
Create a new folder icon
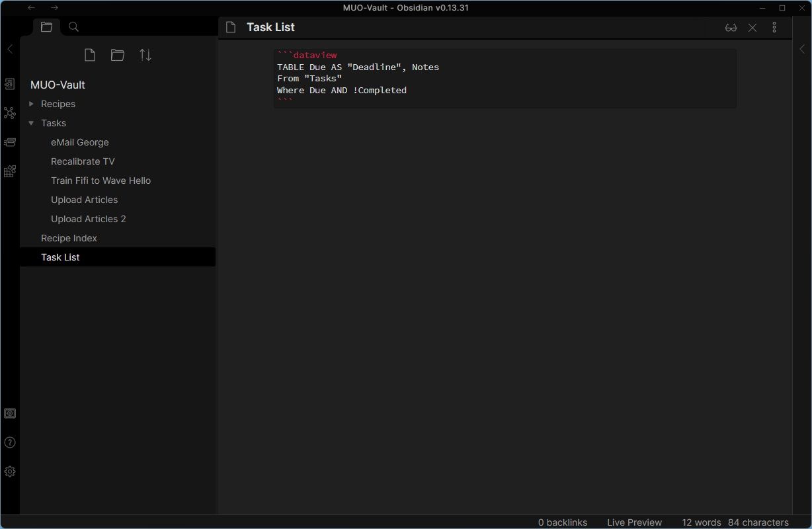click(x=118, y=55)
